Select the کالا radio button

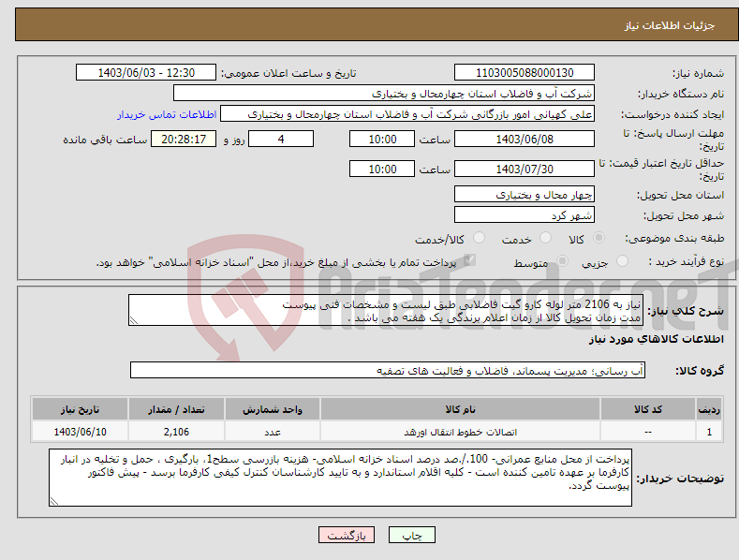coord(599,238)
